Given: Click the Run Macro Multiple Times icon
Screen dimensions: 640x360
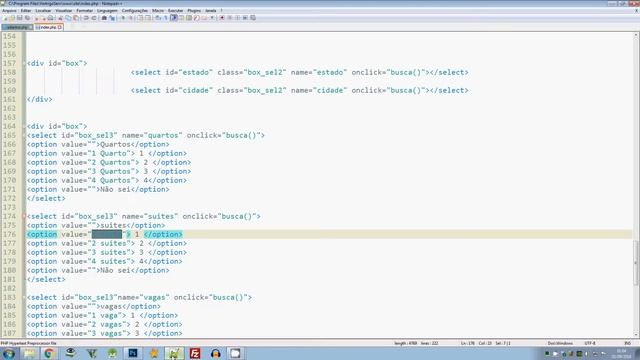Looking at the screenshot, I should (245, 18).
